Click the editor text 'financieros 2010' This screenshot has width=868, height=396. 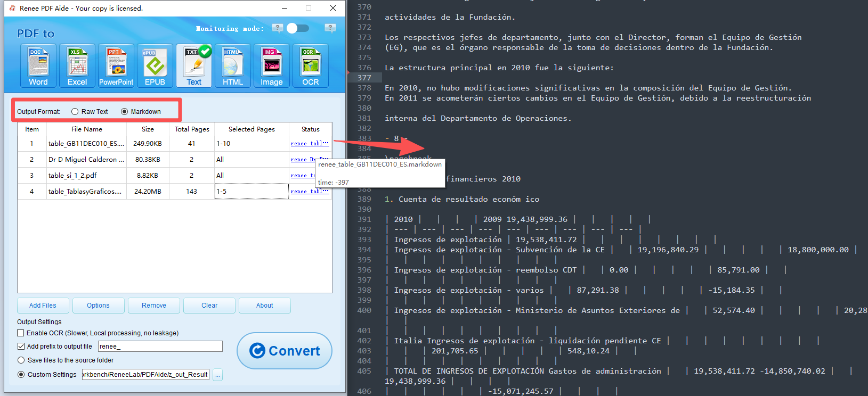(483, 179)
